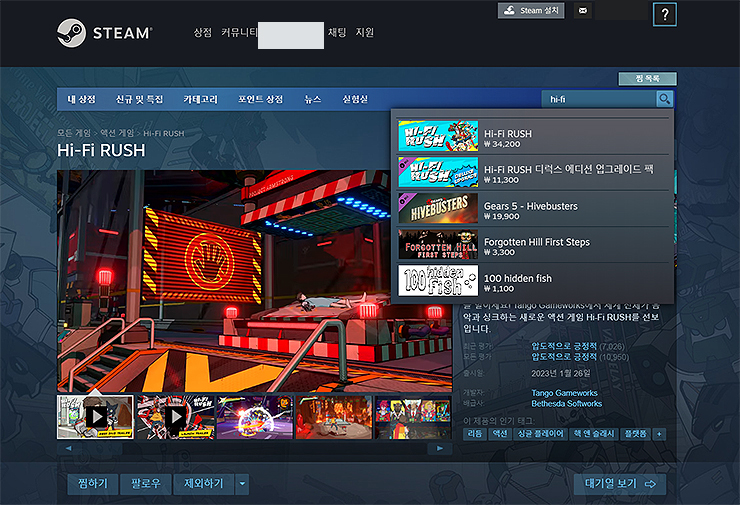Click the hi-fi search input field
The image size is (740, 505).
click(x=599, y=99)
